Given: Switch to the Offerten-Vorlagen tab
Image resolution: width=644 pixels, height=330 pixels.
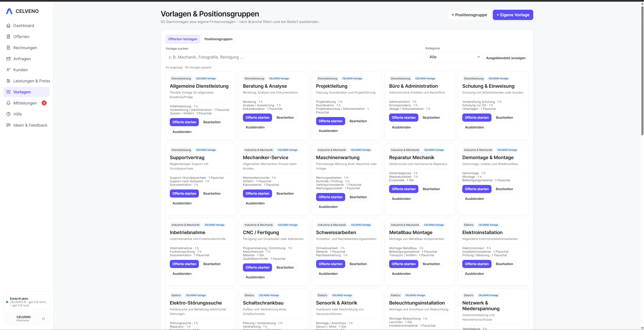Looking at the screenshot, I should click(x=183, y=39).
